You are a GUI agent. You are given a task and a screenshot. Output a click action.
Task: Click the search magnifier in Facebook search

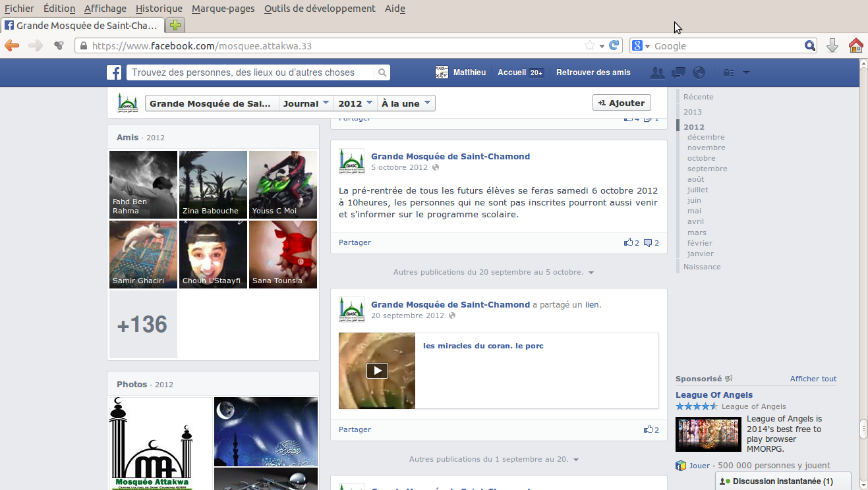pos(382,72)
